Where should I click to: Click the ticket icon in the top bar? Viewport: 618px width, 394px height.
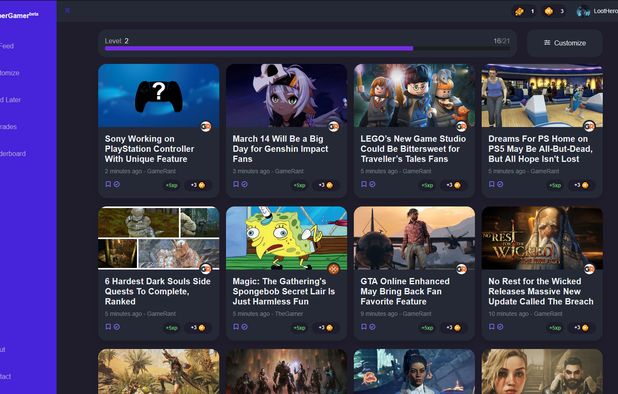pyautogui.click(x=519, y=11)
